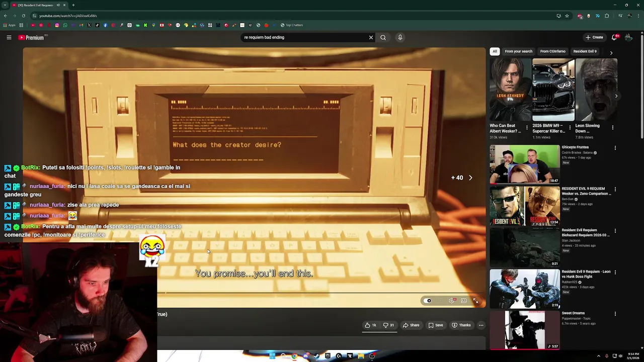Open more options for Leon vs Hunk video

[x=615, y=272]
